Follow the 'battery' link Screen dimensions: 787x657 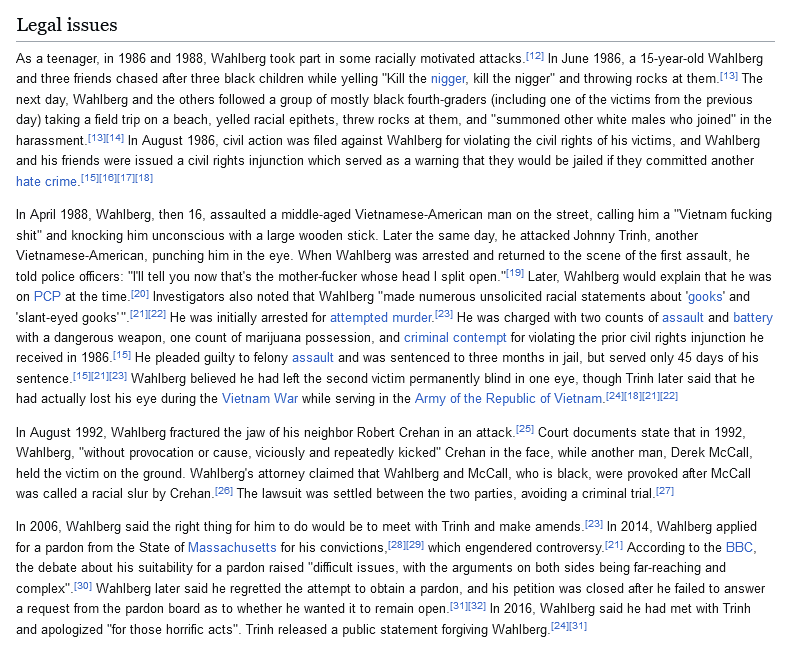[752, 317]
